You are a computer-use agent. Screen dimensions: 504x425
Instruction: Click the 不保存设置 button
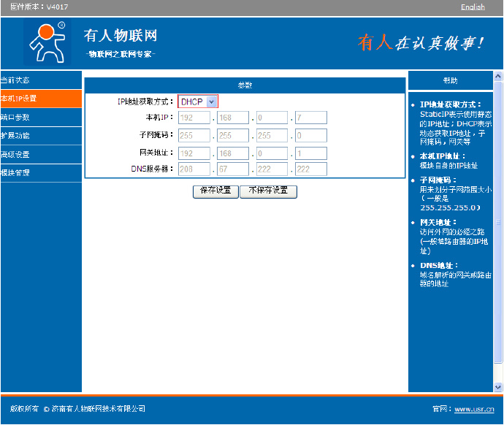click(268, 191)
